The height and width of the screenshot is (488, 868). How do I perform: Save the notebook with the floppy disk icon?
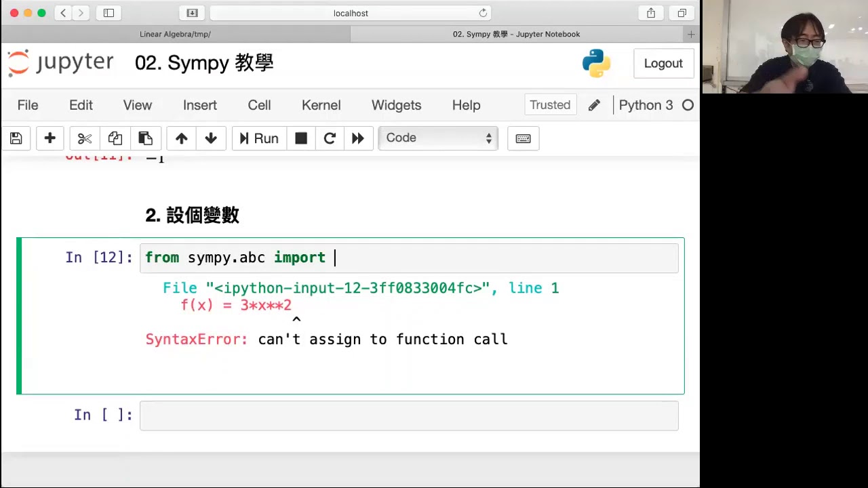click(x=16, y=138)
